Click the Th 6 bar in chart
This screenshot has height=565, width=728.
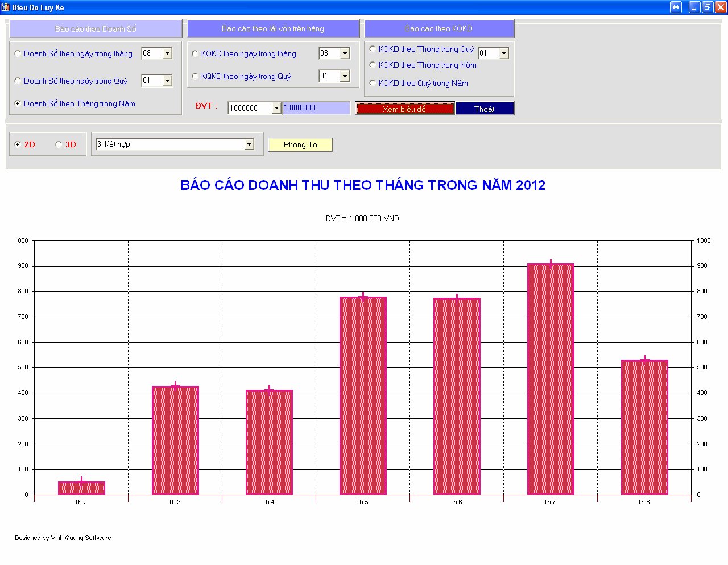coord(457,396)
